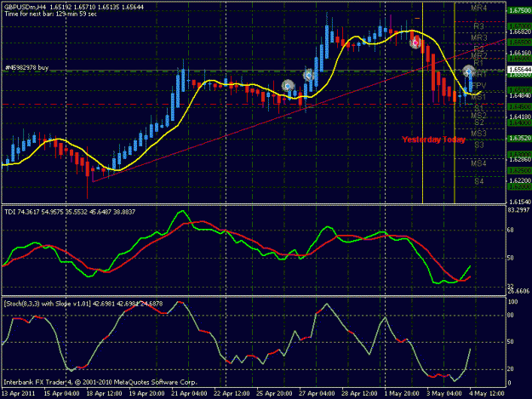The width and height of the screenshot is (532, 399).
Task: Click the Stochastic scale value 100
Action: click(512, 302)
